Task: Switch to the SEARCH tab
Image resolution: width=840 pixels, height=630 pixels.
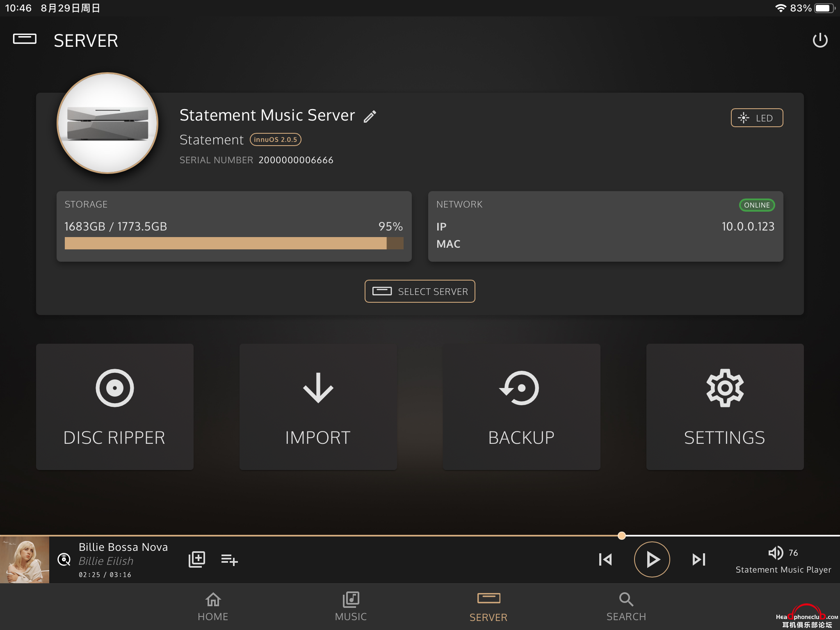Action: [626, 607]
